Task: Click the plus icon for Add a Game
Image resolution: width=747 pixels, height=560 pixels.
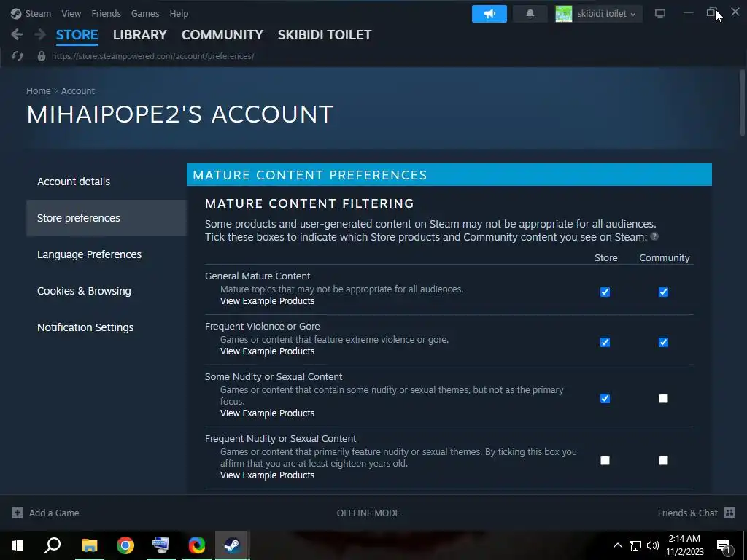Action: [x=18, y=513]
